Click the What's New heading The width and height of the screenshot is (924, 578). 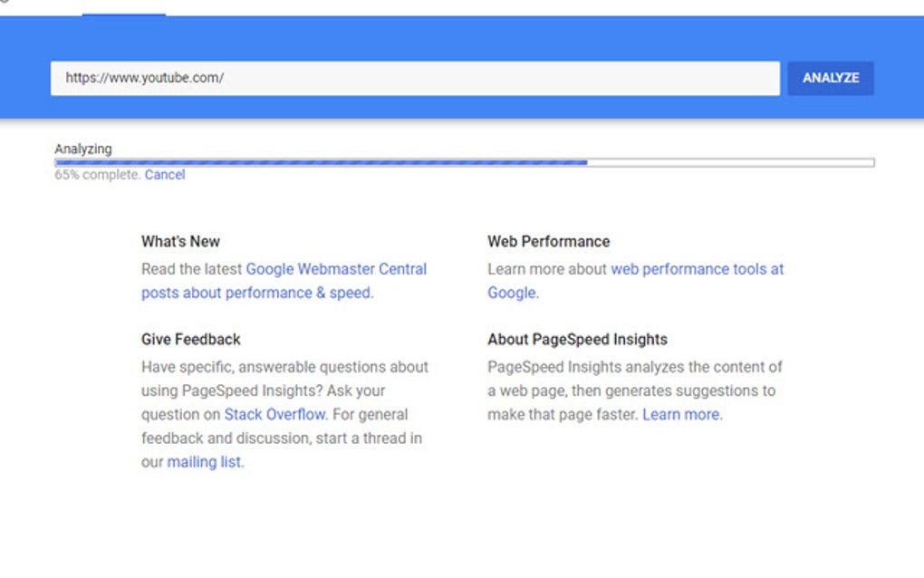click(180, 241)
